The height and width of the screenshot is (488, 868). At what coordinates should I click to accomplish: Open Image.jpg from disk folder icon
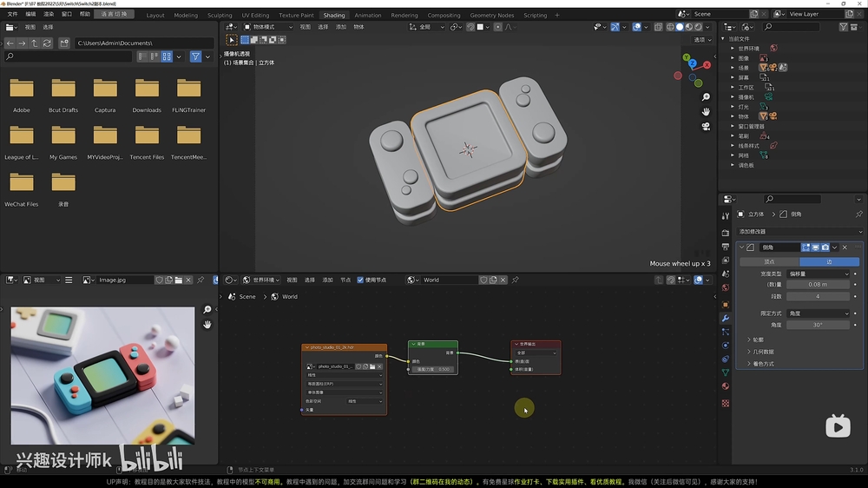coord(178,280)
